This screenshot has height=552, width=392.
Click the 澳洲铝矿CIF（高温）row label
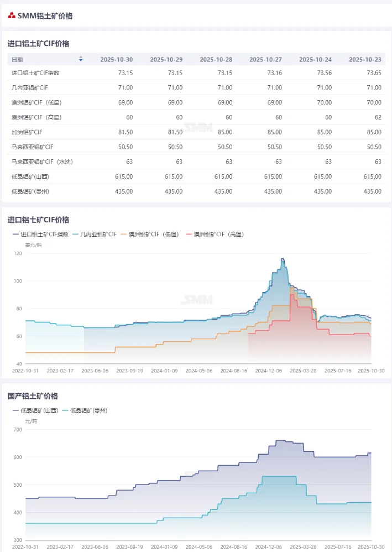36,117
